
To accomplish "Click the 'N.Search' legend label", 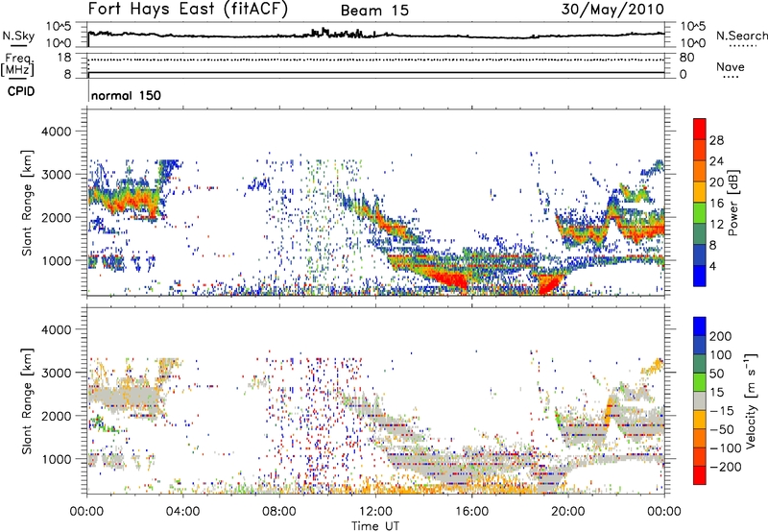I will 741,36.
